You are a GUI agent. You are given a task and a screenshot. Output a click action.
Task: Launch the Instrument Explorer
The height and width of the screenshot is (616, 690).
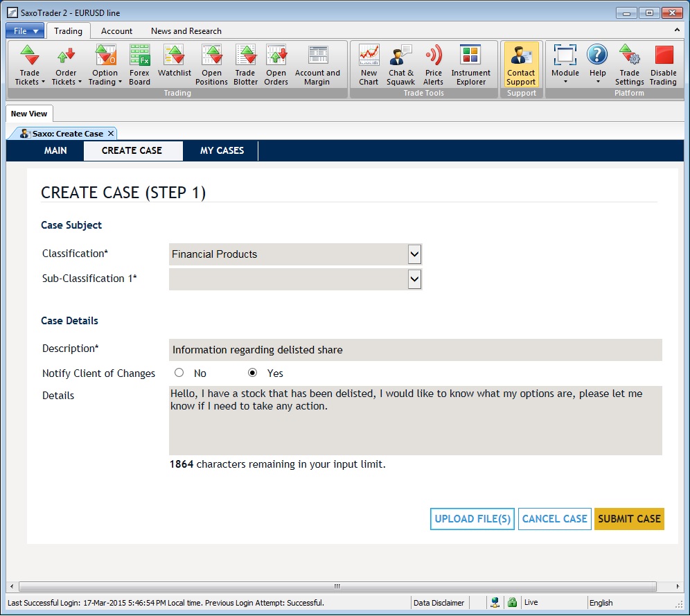[470, 65]
